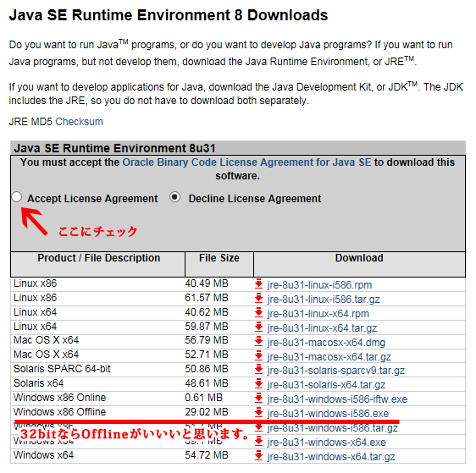Click the Java SE Runtime Environment 8u31 table title
Image resolution: width=476 pixels, height=473 pixels.
(114, 148)
